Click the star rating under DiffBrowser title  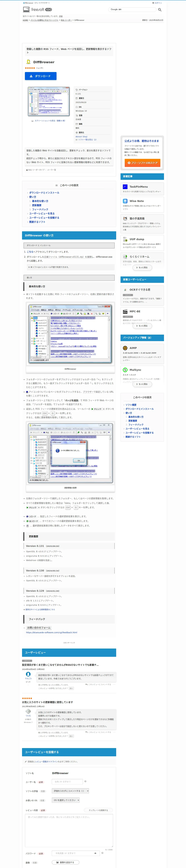(x=30, y=68)
